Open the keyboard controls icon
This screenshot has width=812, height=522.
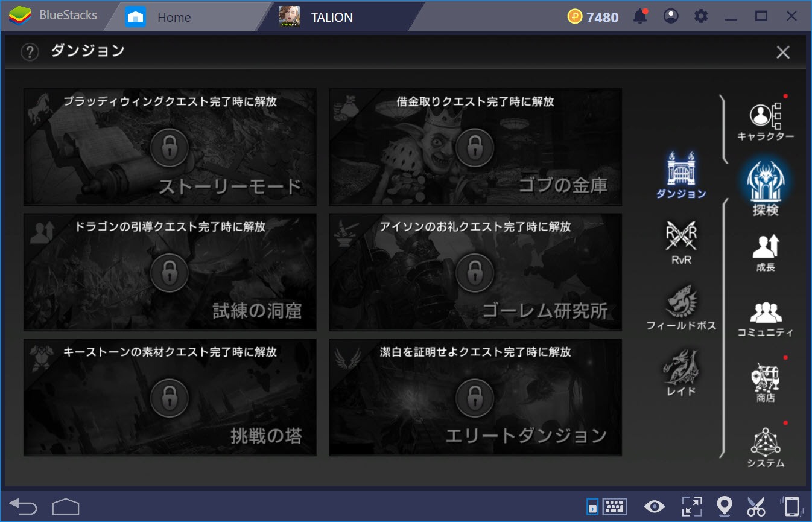(614, 506)
